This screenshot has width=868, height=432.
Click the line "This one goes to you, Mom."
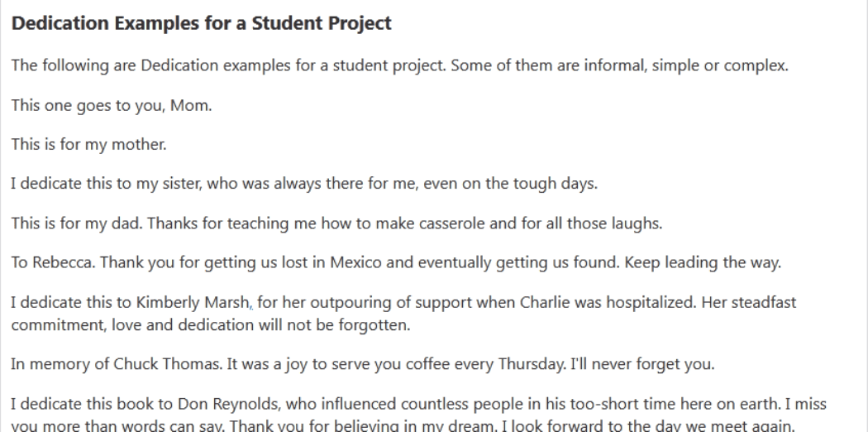pos(112,105)
